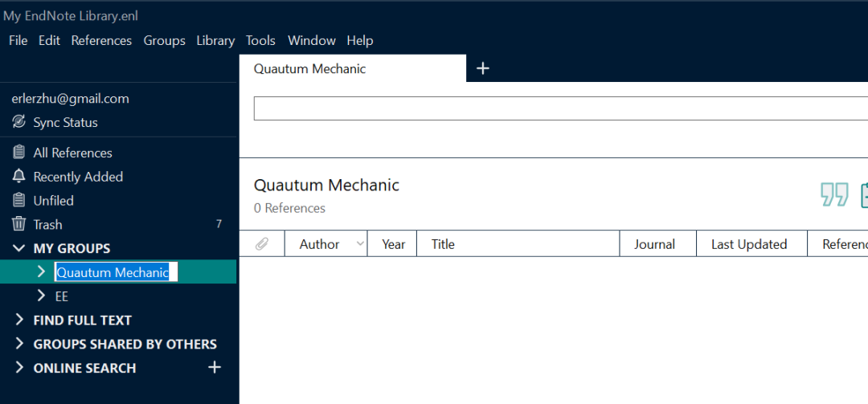Click the Unfiled clipboard icon
The height and width of the screenshot is (404, 868).
18,200
